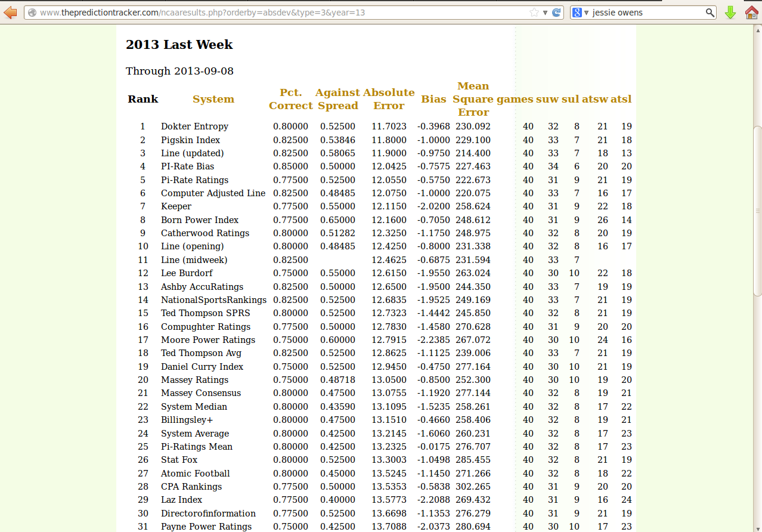The height and width of the screenshot is (532, 762).
Task: Click the site identity globe icon
Action: click(x=32, y=13)
